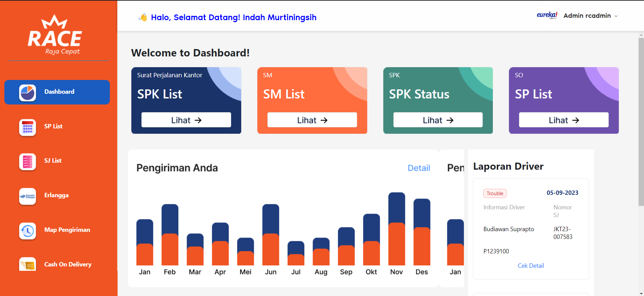Go to Map Pengiriman menu item
Viewport: 644px width, 296px height.
tap(57, 230)
